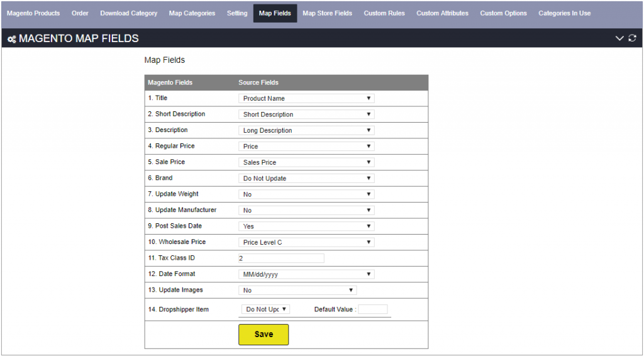The height and width of the screenshot is (356, 644).
Task: Open Dropshipper Item dropdown
Action: coord(266,309)
